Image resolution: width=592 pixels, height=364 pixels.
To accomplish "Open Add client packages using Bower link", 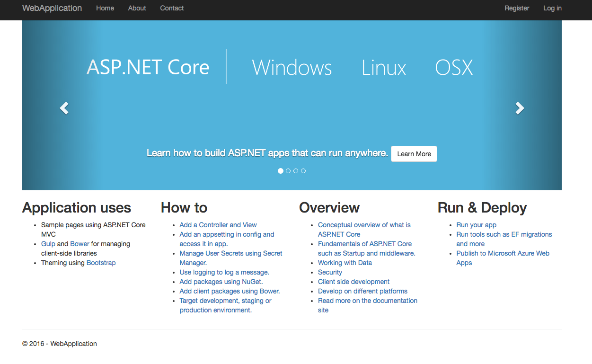I will point(230,291).
